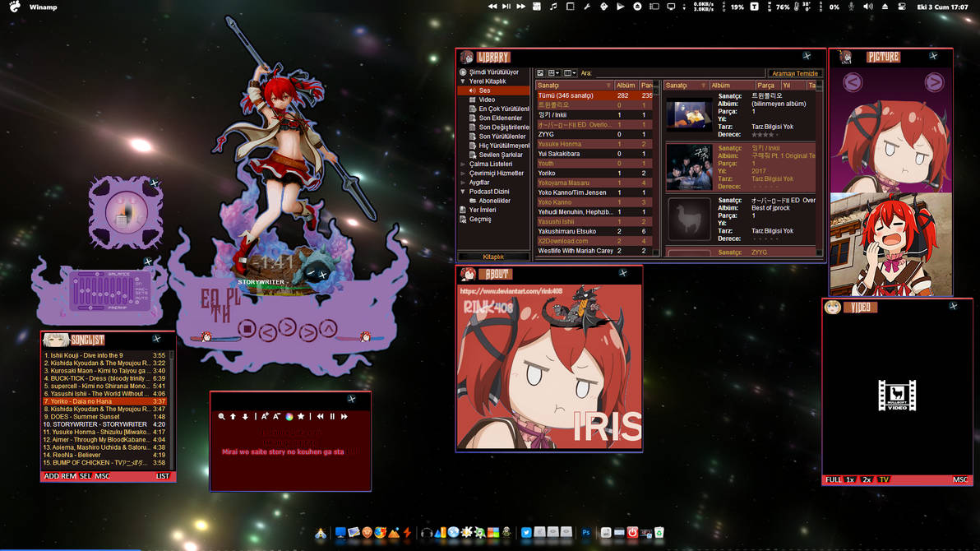Viewport: 980px width, 551px height.
Task: Search lyrics with the magnifier icon
Action: [x=221, y=416]
